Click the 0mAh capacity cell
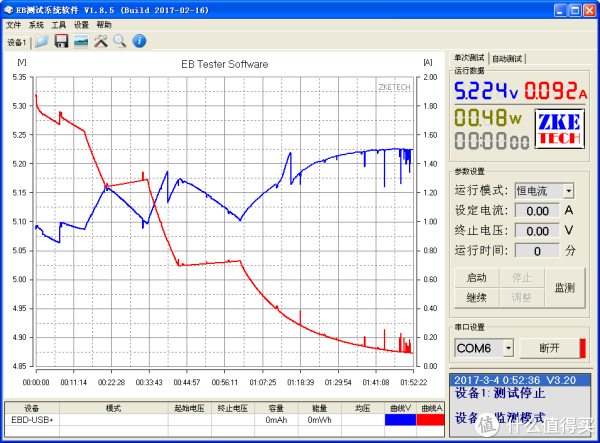Image resolution: width=600 pixels, height=443 pixels. (x=276, y=420)
